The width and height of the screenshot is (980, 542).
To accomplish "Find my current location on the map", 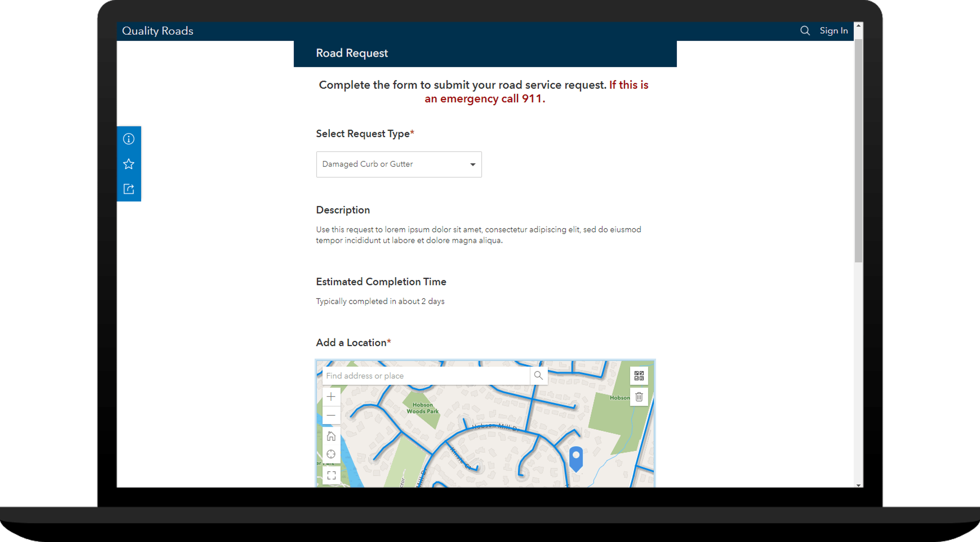I will click(x=331, y=454).
